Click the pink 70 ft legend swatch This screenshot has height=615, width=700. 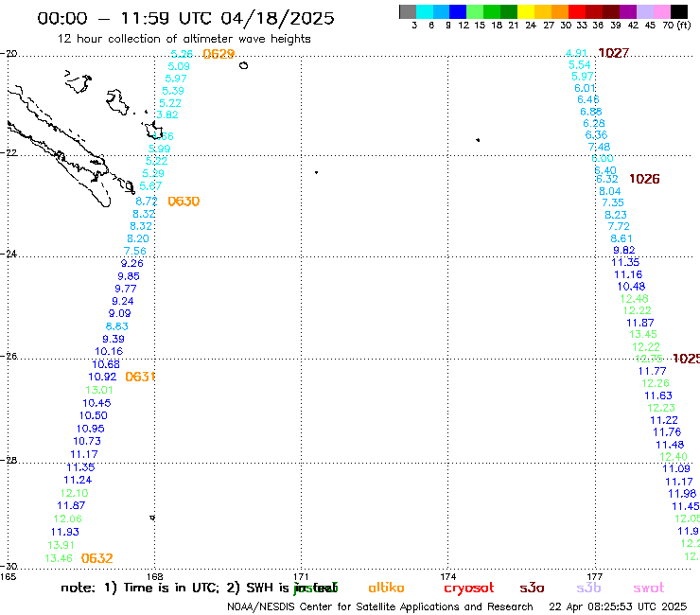tap(662, 11)
